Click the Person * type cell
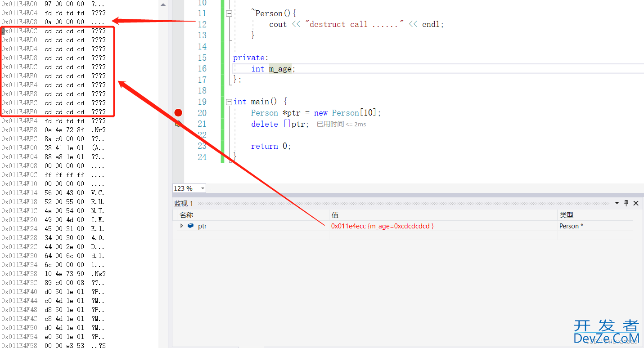 click(571, 226)
